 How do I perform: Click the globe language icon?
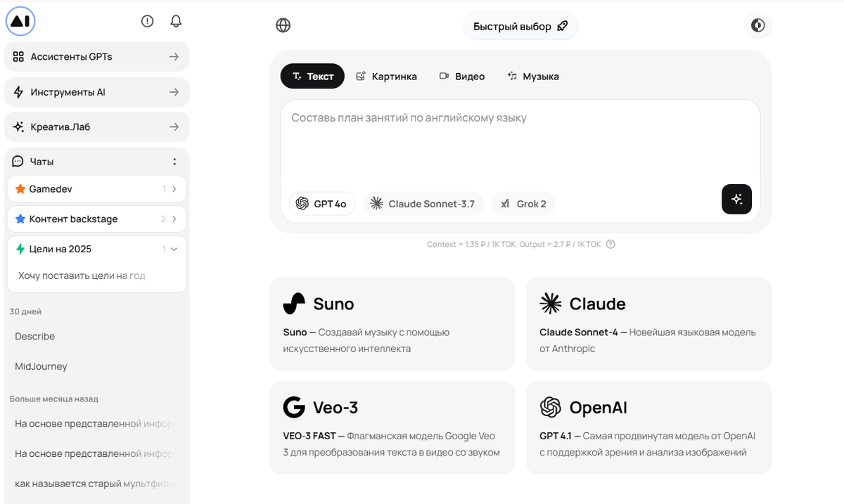[x=283, y=26]
